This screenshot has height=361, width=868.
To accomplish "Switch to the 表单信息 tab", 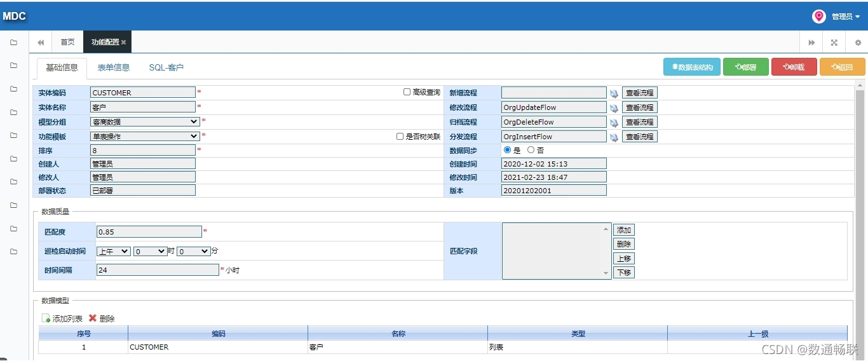I will 114,67.
